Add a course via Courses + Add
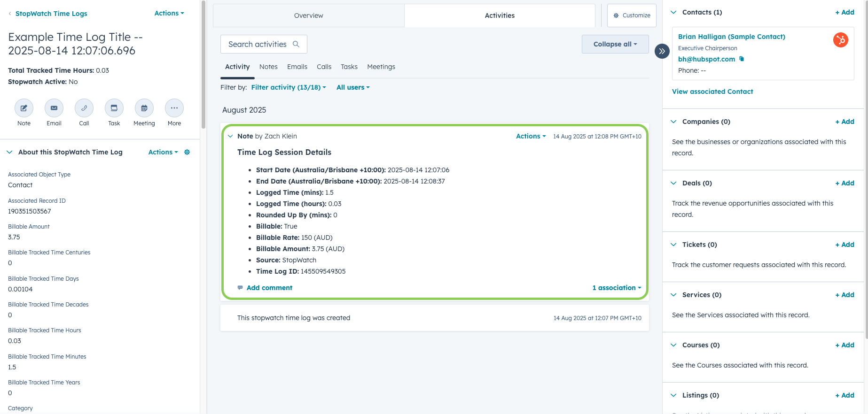Viewport: 868px width, 414px height. (x=845, y=345)
